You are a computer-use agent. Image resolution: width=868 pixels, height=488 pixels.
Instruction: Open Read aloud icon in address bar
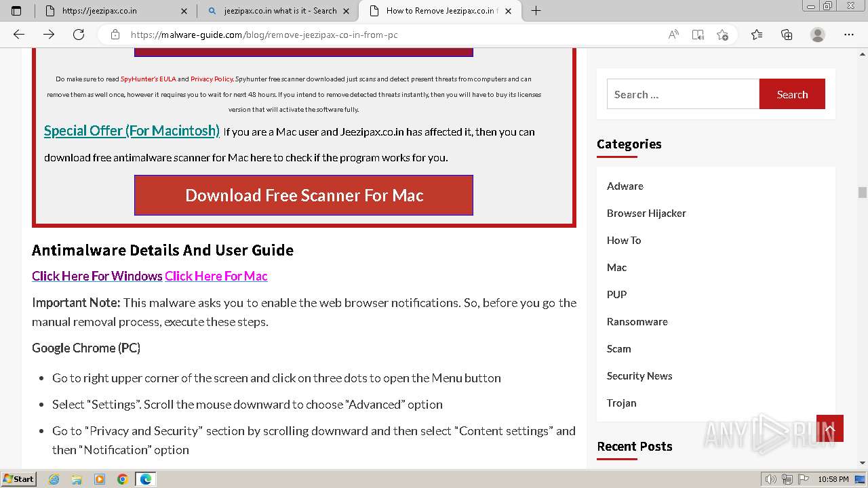tap(673, 35)
